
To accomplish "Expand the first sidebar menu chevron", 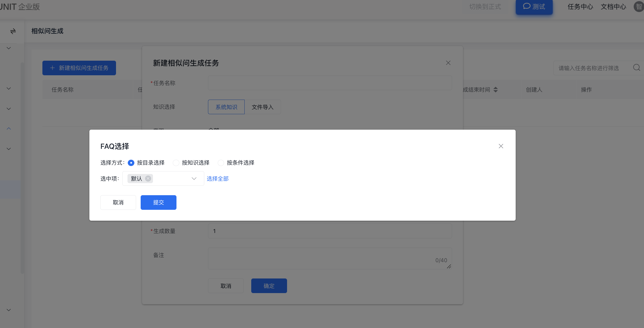I will coord(9,48).
